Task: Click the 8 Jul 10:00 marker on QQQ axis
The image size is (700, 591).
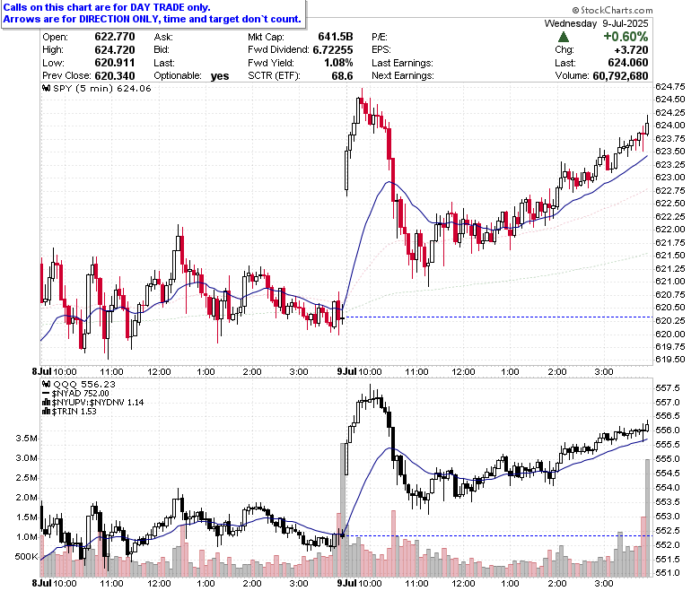Action: pyautogui.click(x=55, y=583)
